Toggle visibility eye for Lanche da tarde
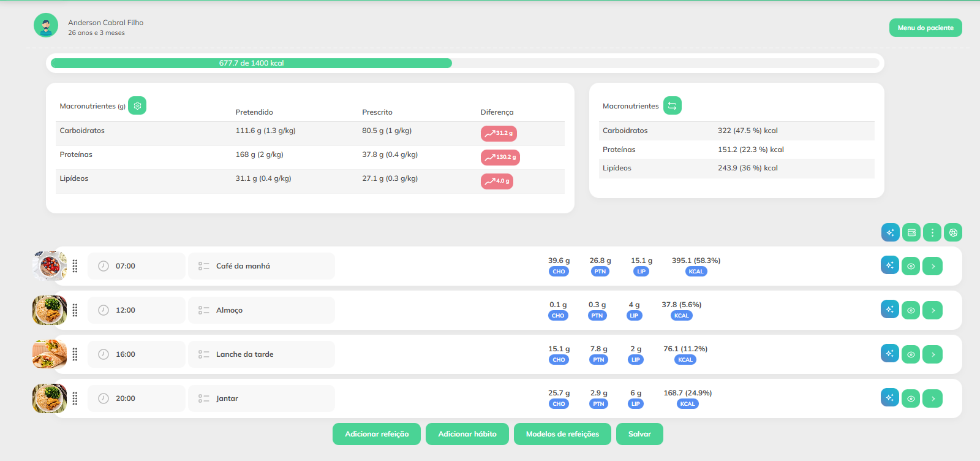This screenshot has height=461, width=980. coord(911,354)
